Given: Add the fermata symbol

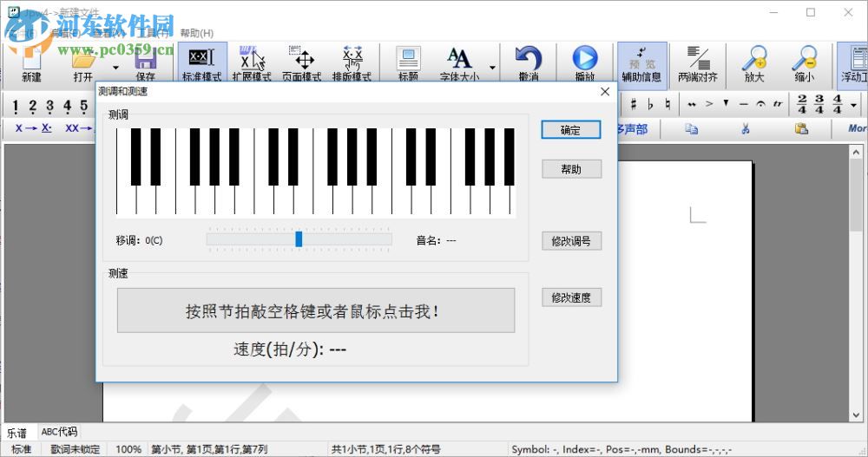Looking at the screenshot, I should click(760, 104).
